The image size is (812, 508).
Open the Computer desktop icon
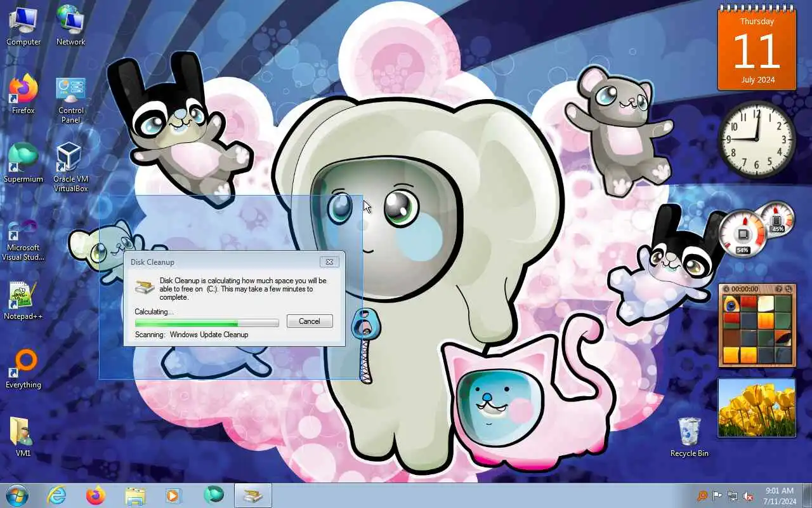point(23,25)
